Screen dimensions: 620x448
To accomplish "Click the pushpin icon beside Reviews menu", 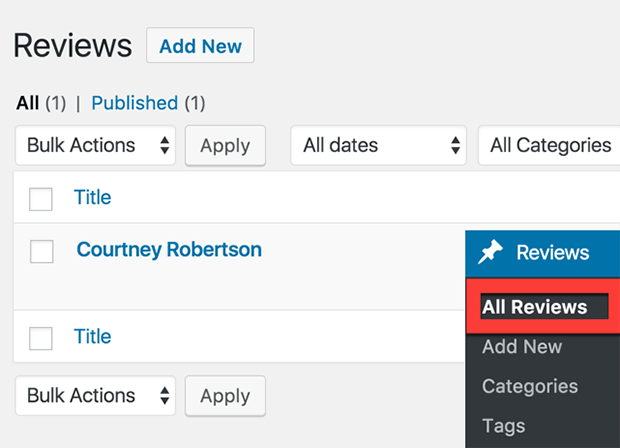I will (490, 252).
